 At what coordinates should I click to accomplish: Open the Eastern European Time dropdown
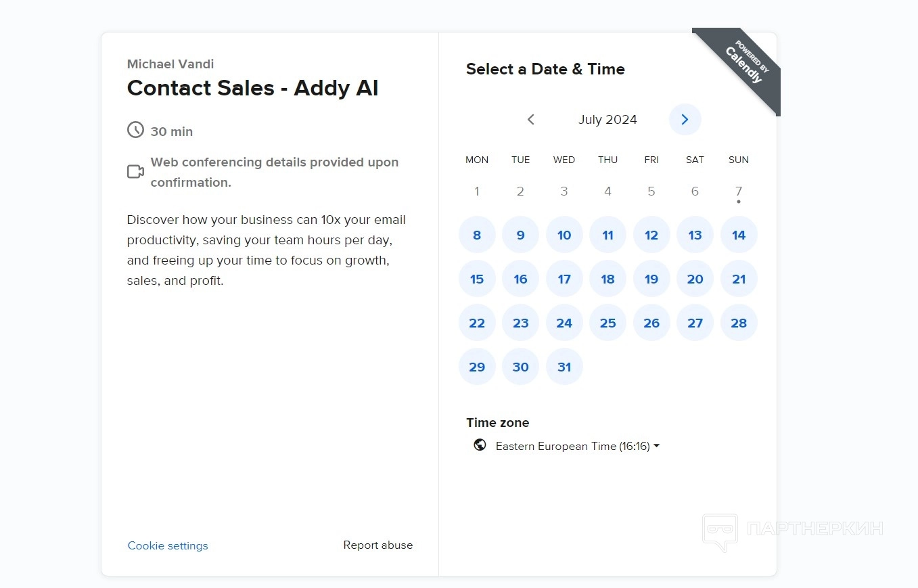[x=577, y=447]
